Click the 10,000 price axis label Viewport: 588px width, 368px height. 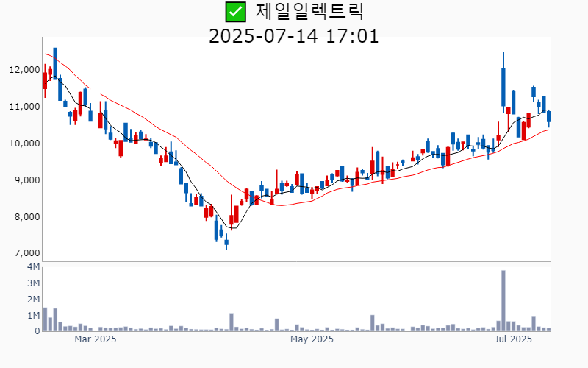point(24,144)
